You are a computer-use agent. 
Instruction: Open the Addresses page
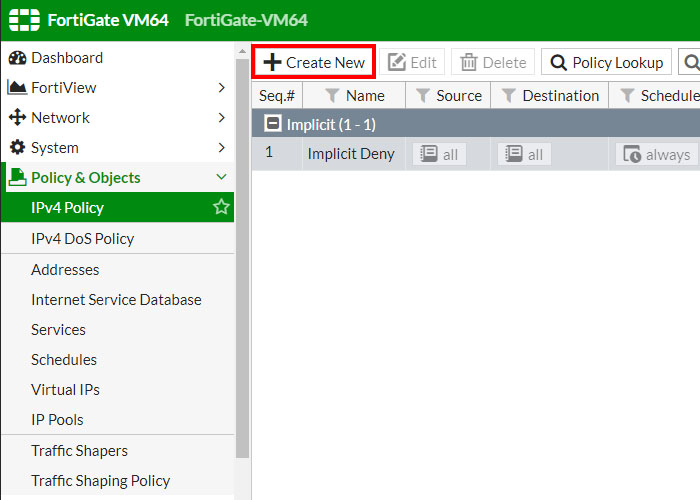pyautogui.click(x=65, y=270)
